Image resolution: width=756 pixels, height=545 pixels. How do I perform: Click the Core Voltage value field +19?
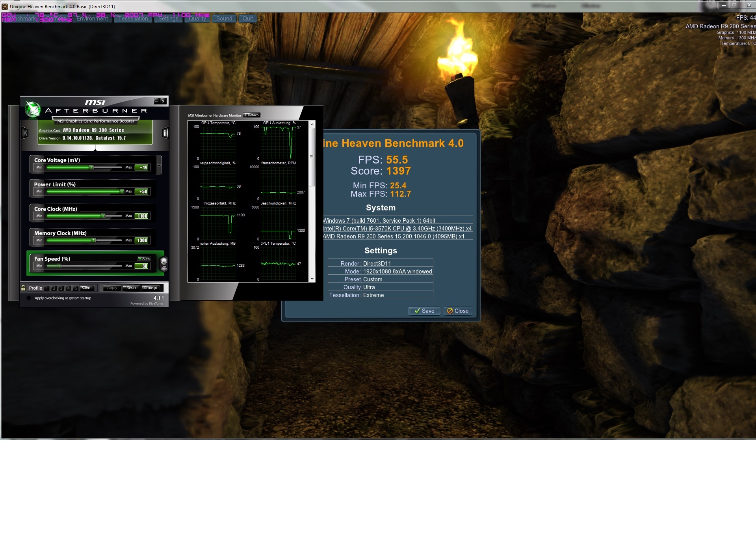tap(142, 167)
